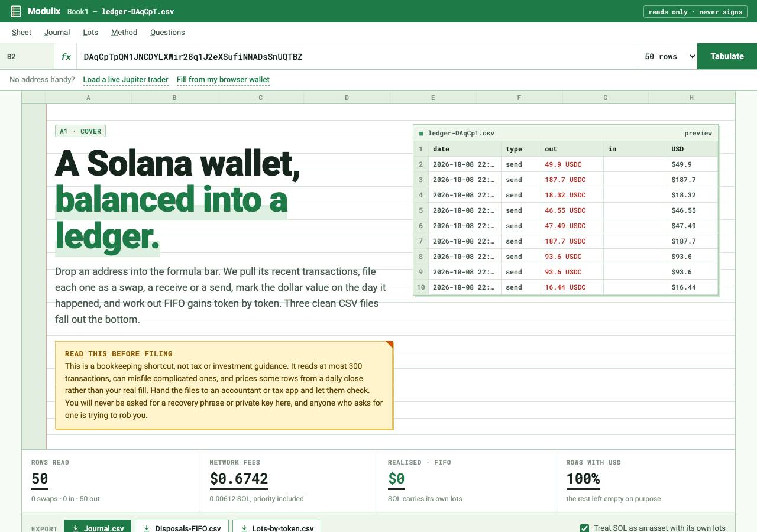Screen dimensions: 757x532
Task: Select column D header
Action: point(347,98)
